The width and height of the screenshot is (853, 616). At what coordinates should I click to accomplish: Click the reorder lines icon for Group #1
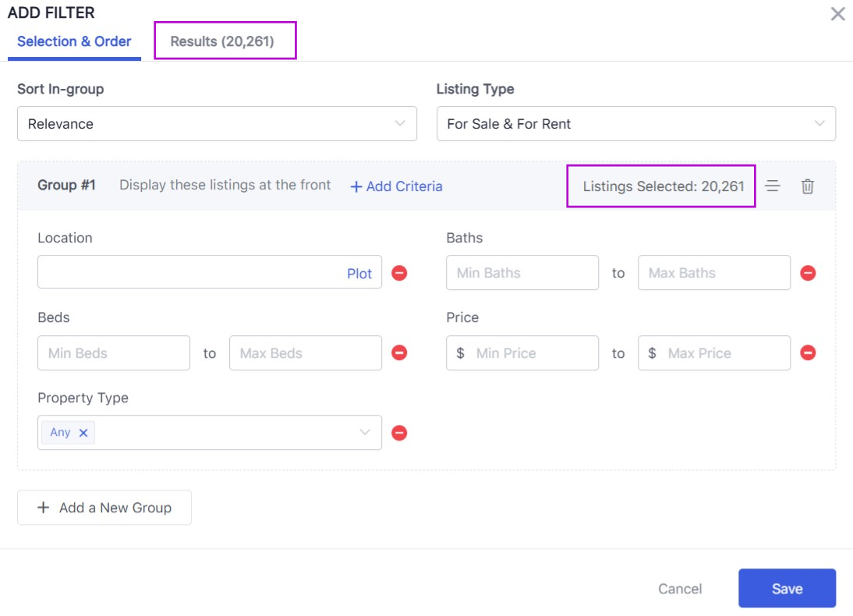coord(773,186)
